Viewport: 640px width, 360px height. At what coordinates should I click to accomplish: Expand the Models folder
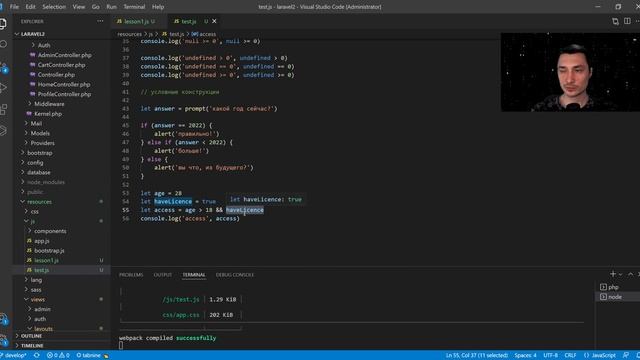(40, 133)
